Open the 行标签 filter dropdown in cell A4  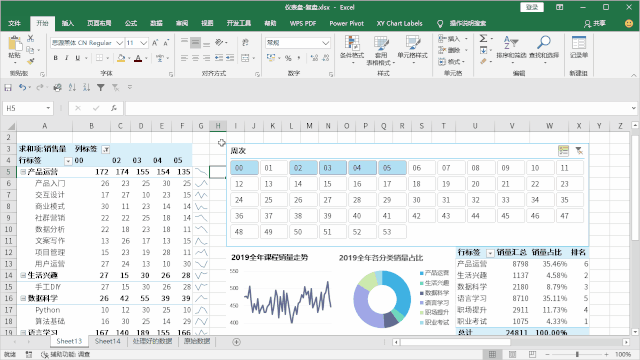tap(68, 161)
